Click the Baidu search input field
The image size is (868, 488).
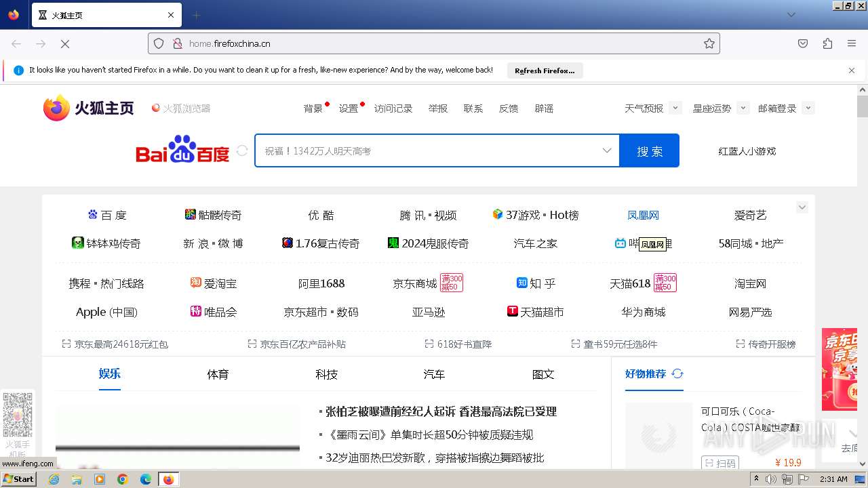[x=428, y=150]
